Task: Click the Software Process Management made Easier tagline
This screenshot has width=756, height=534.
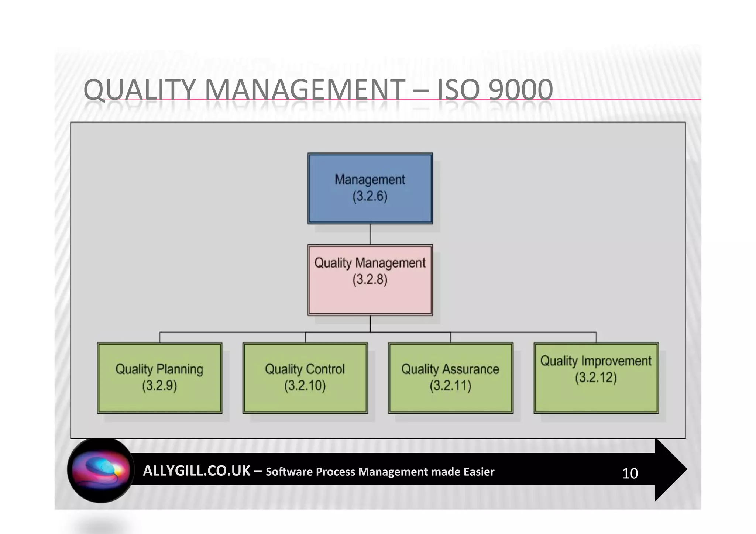Action: coord(380,472)
